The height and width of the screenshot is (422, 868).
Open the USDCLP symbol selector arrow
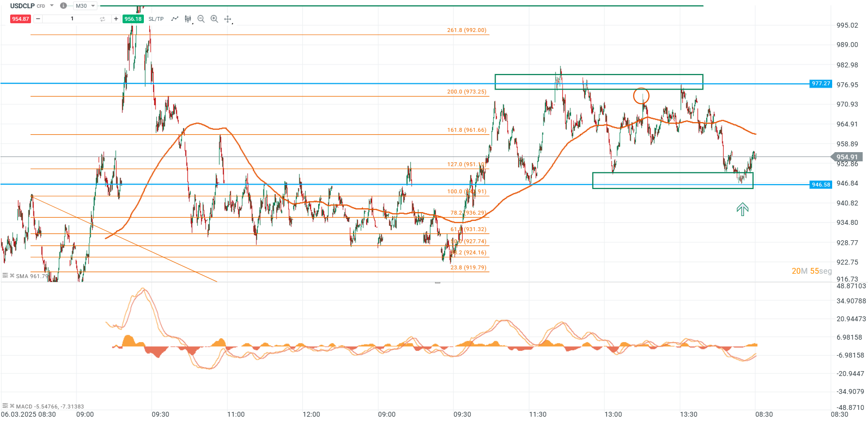point(52,6)
